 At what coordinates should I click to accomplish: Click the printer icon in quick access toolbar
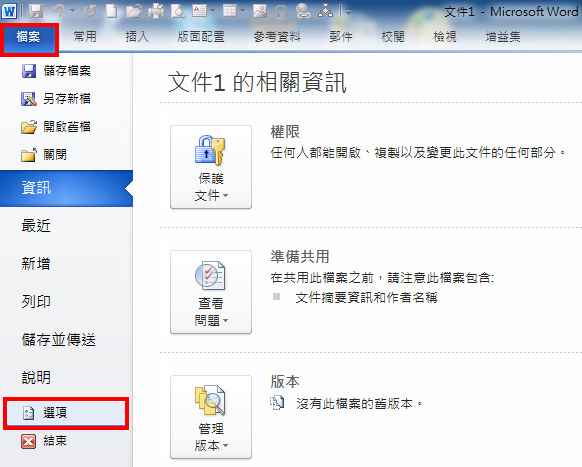pos(156,11)
